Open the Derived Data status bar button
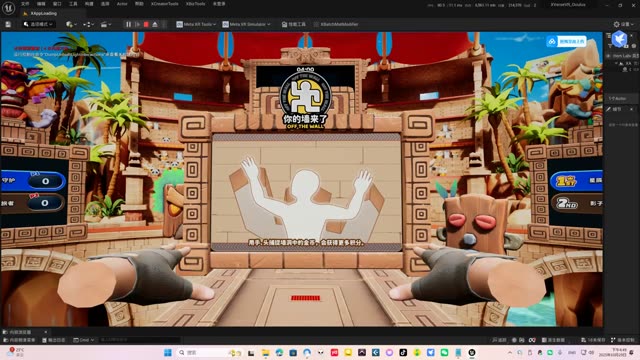Viewport: 640px width, 360px height. point(553,340)
